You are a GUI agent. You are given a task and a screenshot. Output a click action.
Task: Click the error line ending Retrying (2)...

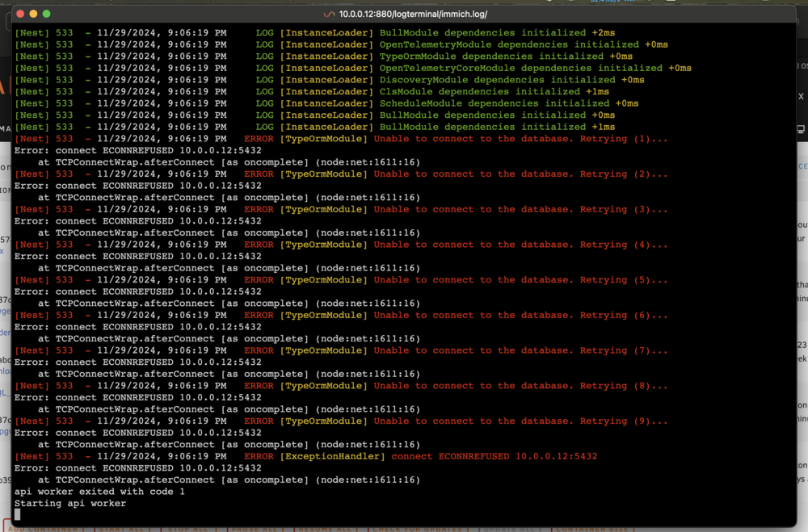(341, 174)
